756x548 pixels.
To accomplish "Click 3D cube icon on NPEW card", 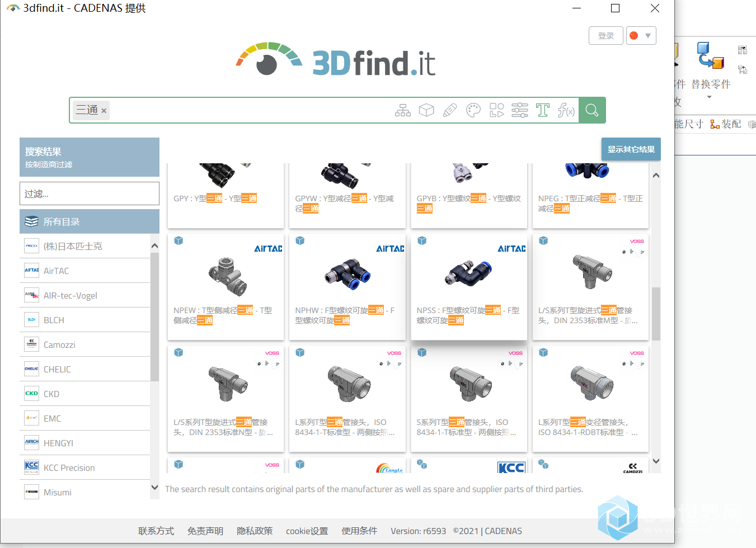I will 179,240.
